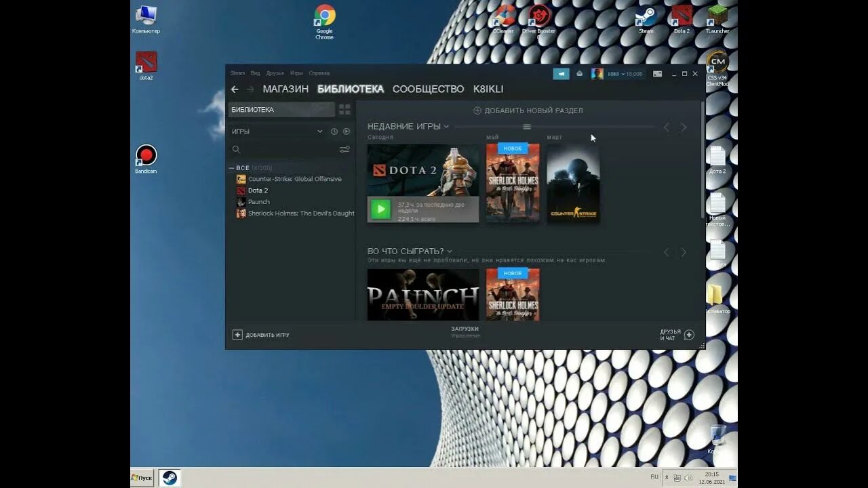Open Steam notifications inbox icon

tap(579, 74)
